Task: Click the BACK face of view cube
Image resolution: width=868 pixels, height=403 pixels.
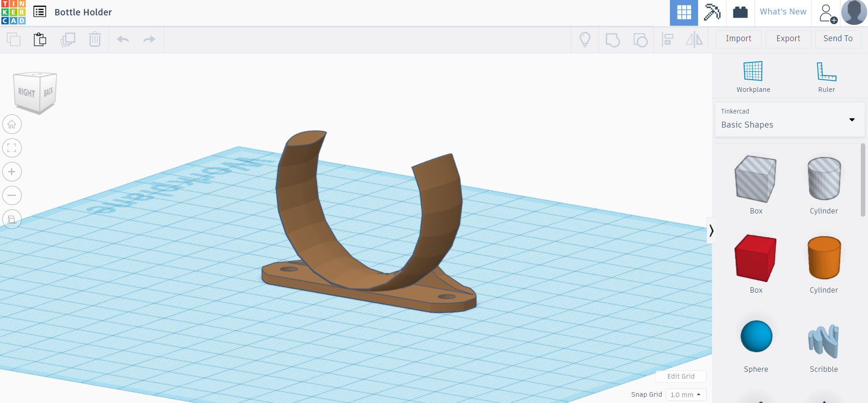Action: point(48,92)
